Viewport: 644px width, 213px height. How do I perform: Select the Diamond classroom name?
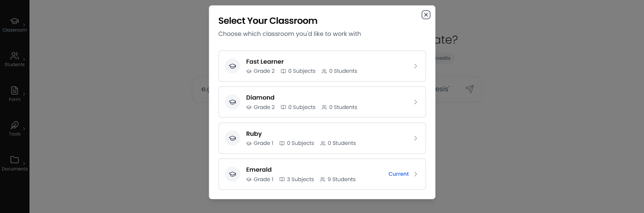tap(260, 97)
